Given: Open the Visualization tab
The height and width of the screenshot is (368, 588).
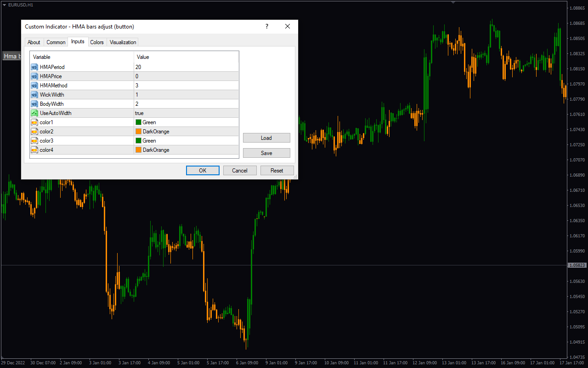Looking at the screenshot, I should pos(123,42).
